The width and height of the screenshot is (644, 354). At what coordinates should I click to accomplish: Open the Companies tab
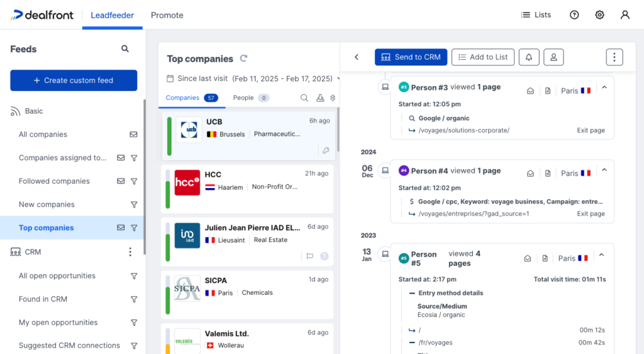192,97
